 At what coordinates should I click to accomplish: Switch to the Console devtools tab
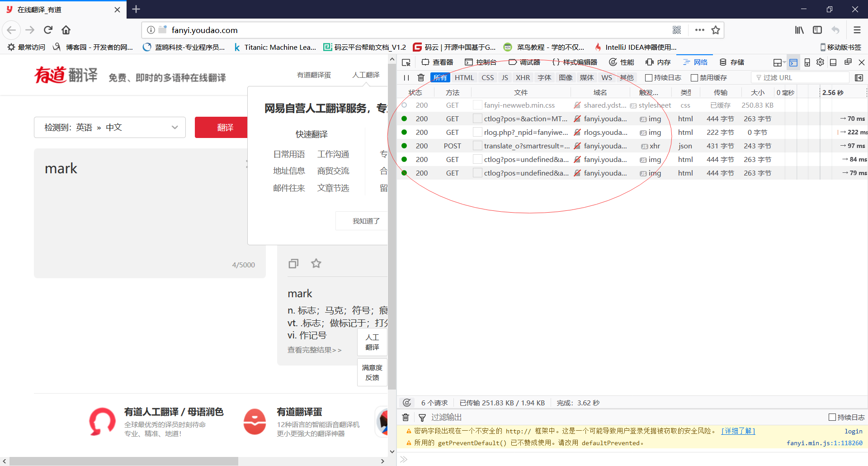coord(481,62)
